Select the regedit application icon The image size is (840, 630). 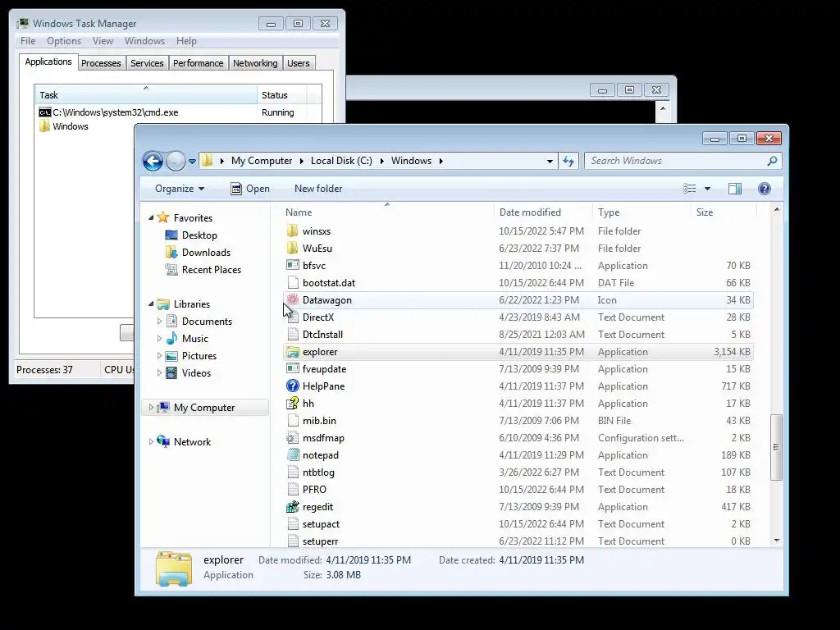(x=293, y=506)
